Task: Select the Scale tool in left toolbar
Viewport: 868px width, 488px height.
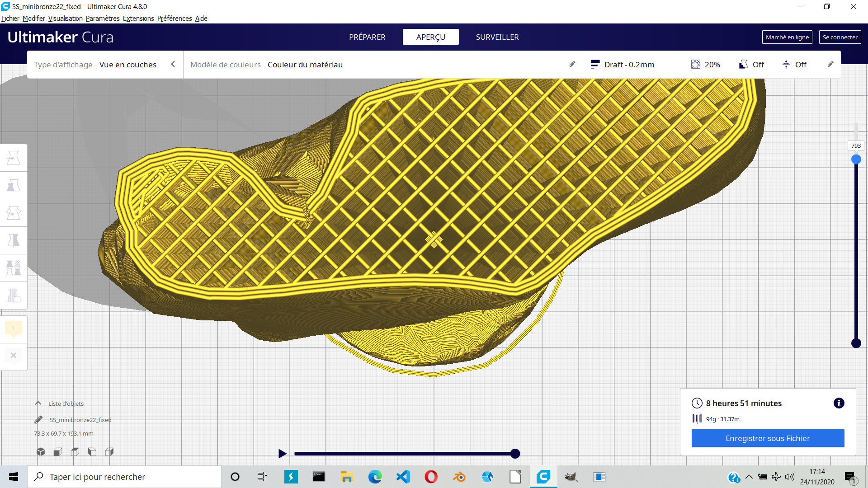Action: tap(14, 185)
